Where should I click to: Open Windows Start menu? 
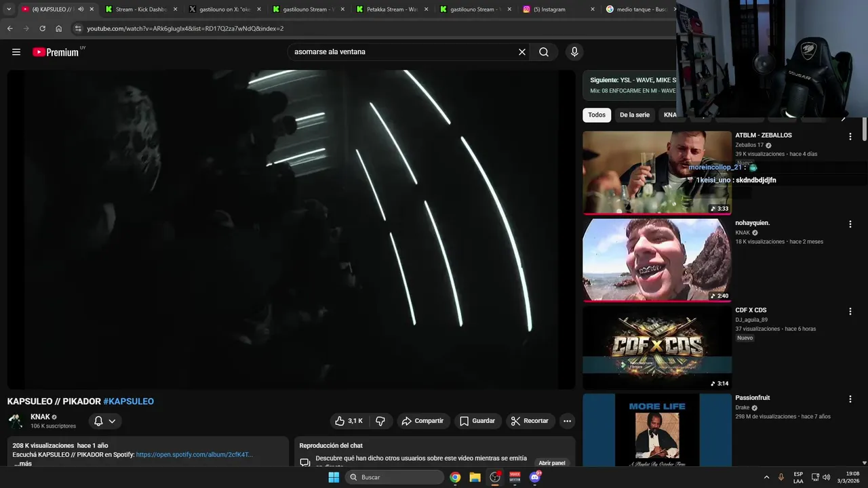click(x=334, y=477)
